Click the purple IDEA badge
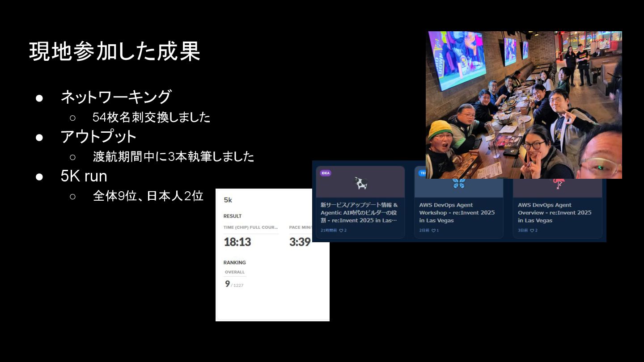Image resolution: width=644 pixels, height=362 pixels. 326,173
